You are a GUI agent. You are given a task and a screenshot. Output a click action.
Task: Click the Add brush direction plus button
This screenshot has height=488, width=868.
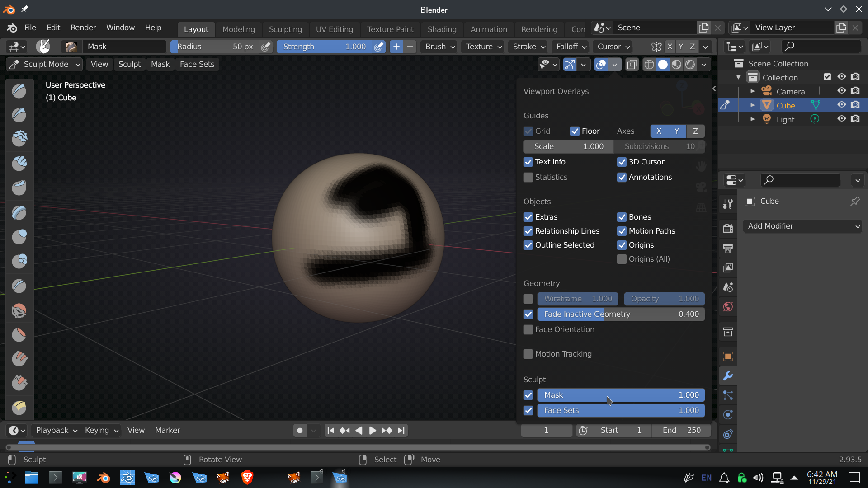click(x=396, y=47)
